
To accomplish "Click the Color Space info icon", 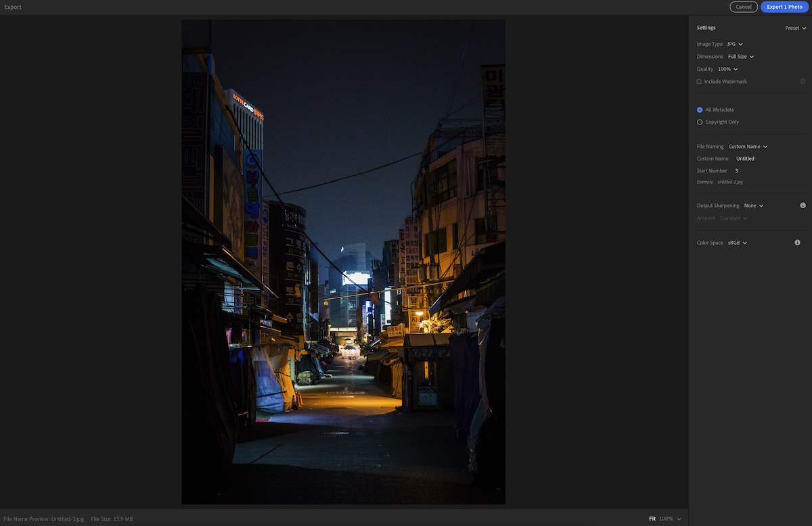I will click(797, 242).
